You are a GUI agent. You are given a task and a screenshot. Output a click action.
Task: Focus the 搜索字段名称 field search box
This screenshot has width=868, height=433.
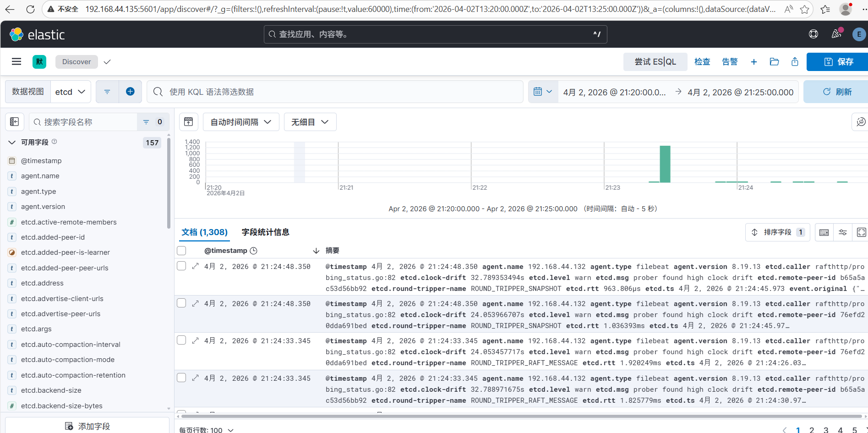pyautogui.click(x=83, y=122)
